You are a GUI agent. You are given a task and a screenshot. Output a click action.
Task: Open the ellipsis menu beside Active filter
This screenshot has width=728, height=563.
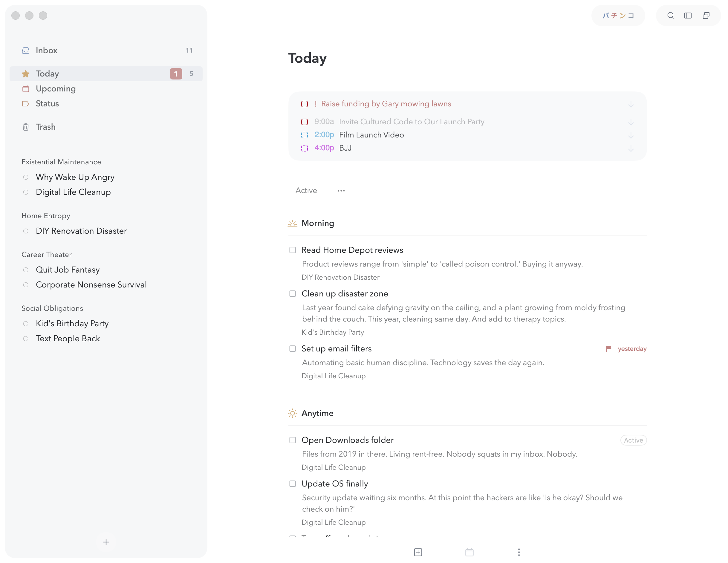(x=341, y=191)
